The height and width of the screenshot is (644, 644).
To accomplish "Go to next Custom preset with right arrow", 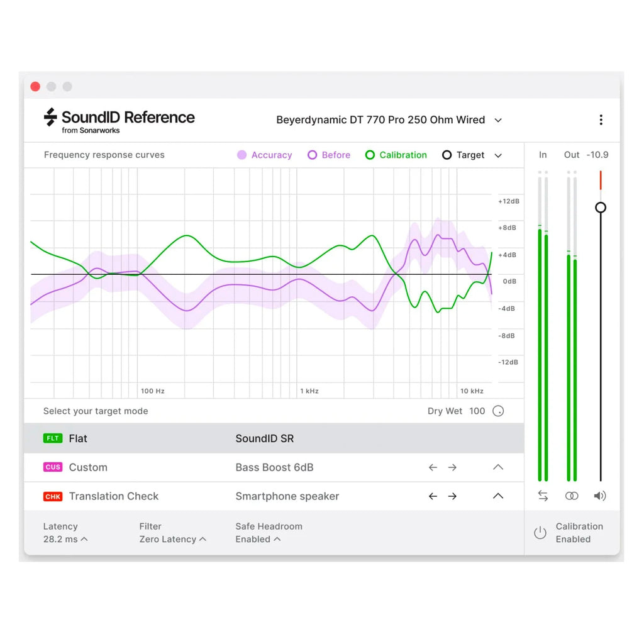I will (x=452, y=467).
